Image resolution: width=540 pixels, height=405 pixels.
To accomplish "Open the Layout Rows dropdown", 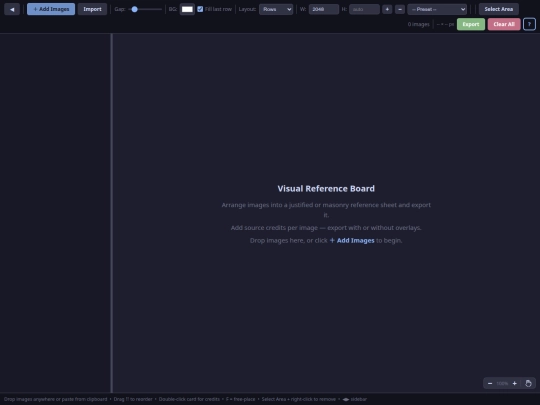I will click(276, 9).
